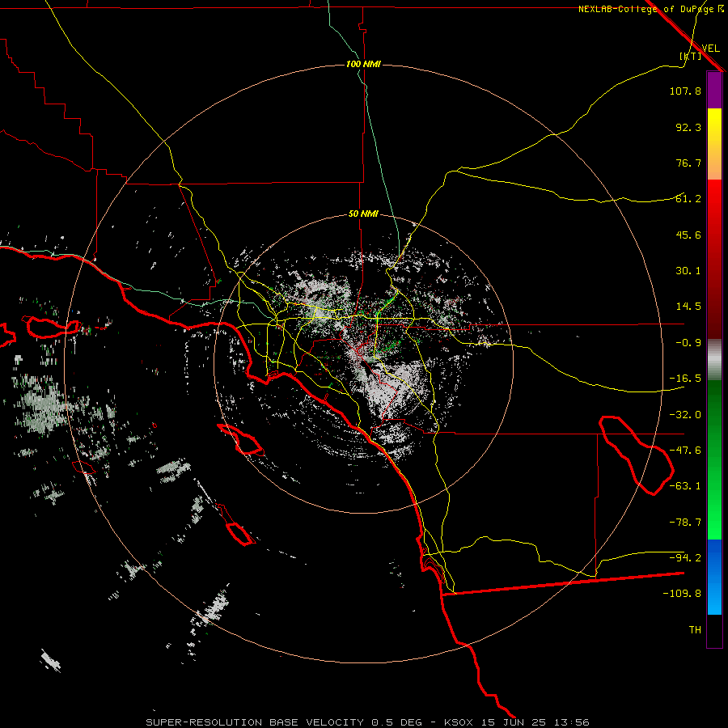Click the TH legend label
Screen dimensions: 728x728
[695, 630]
